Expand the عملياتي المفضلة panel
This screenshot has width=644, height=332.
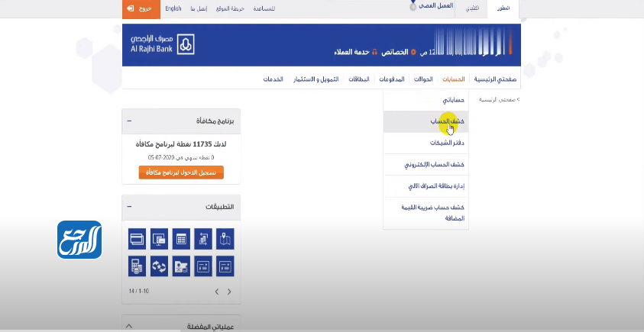point(129,326)
